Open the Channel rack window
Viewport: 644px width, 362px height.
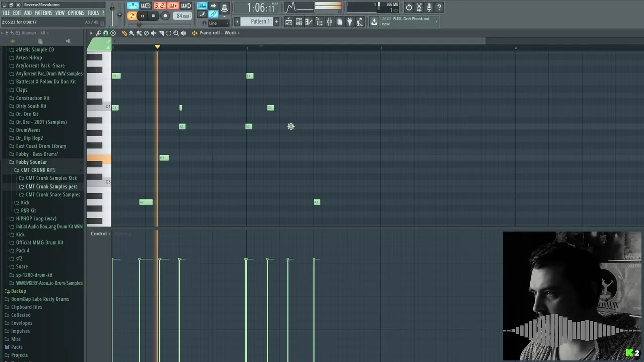click(x=299, y=21)
